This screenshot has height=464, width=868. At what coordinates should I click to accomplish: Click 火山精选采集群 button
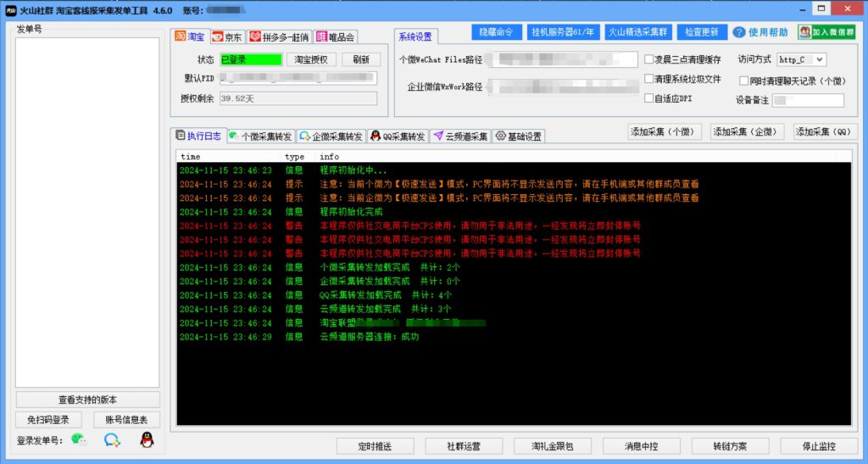click(x=637, y=32)
